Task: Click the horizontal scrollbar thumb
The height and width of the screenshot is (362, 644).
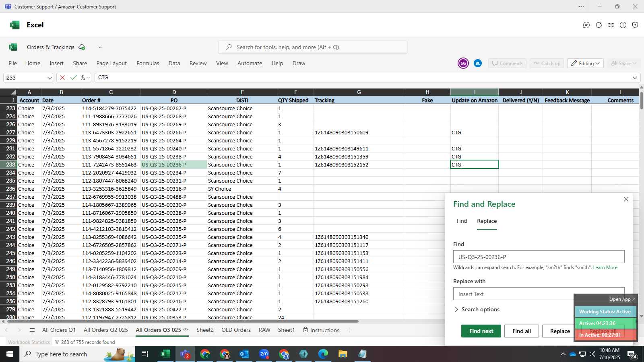Action: (x=182, y=321)
